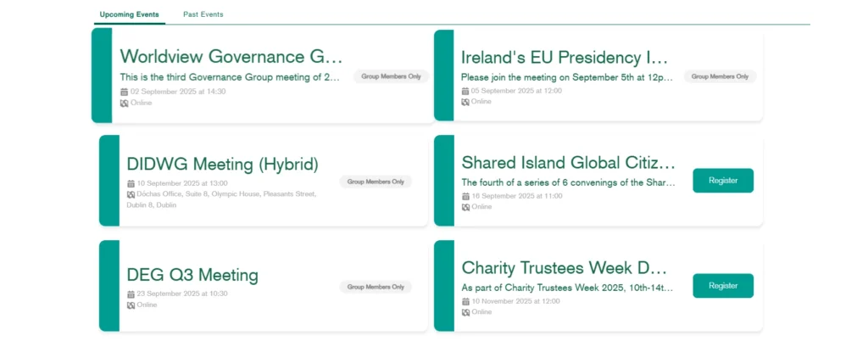Switch to the Past Events tab

coord(203,15)
